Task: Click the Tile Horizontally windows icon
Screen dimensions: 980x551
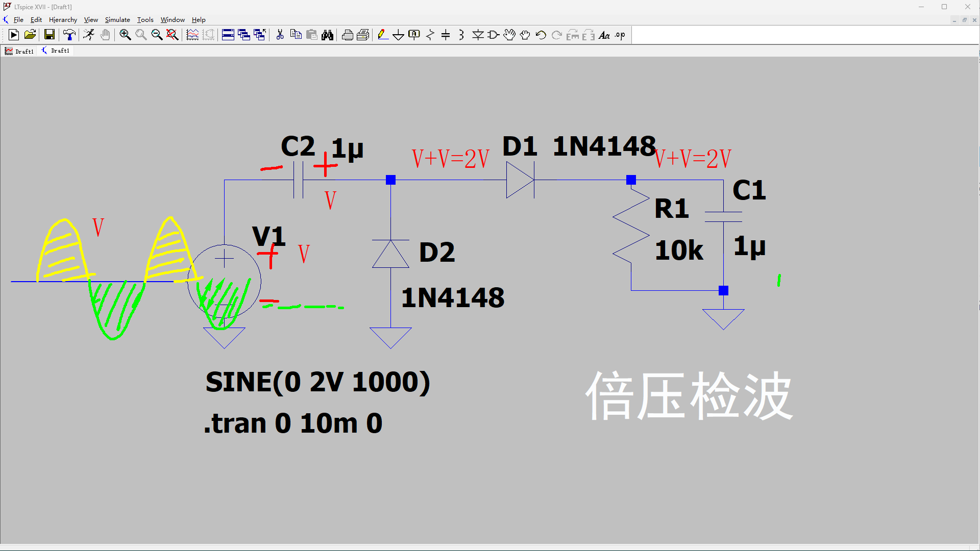Action: (228, 35)
